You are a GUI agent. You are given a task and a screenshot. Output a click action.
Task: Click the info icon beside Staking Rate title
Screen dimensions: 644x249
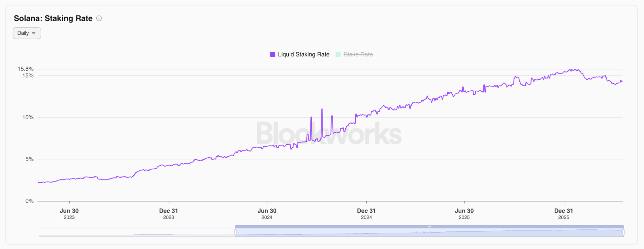pyautogui.click(x=99, y=18)
